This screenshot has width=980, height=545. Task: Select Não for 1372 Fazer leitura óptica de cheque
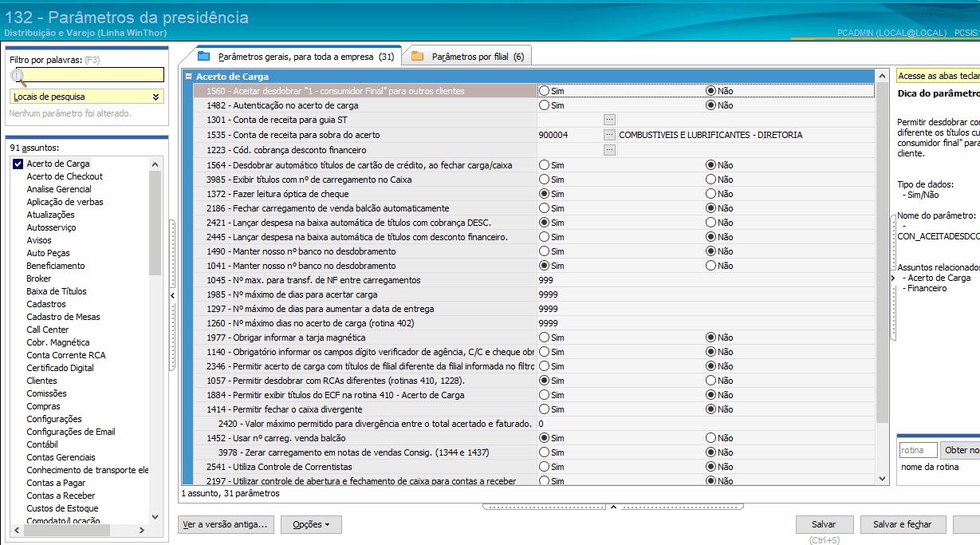[x=710, y=194]
